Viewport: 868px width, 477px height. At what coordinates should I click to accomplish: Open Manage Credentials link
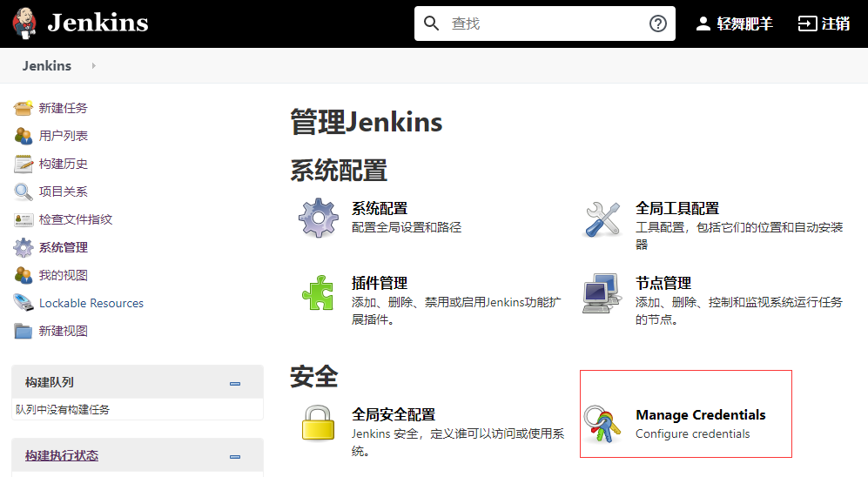pyautogui.click(x=700, y=415)
